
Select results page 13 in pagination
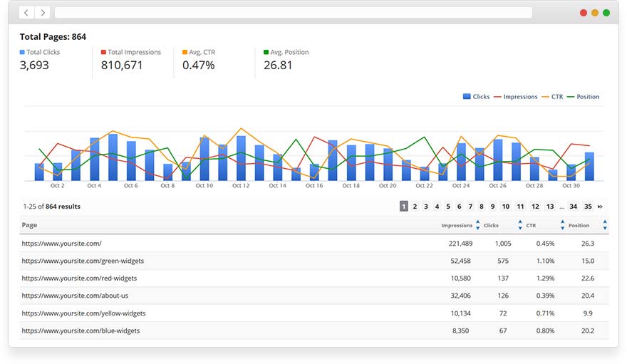coord(549,207)
